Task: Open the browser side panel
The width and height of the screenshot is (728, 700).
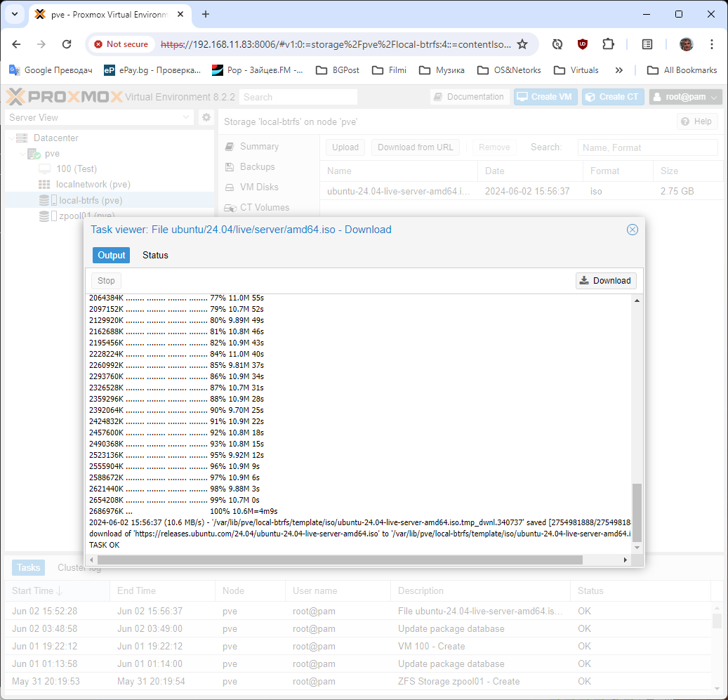Action: pos(647,44)
